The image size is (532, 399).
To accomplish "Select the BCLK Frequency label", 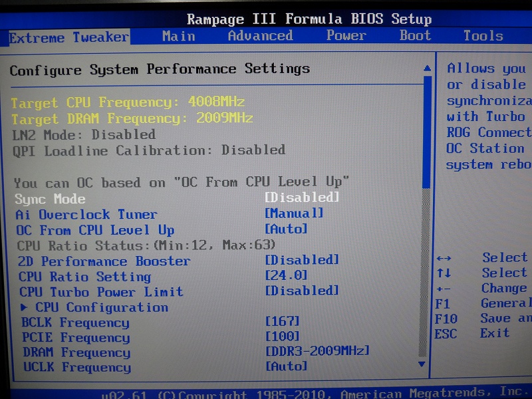I will click(75, 323).
